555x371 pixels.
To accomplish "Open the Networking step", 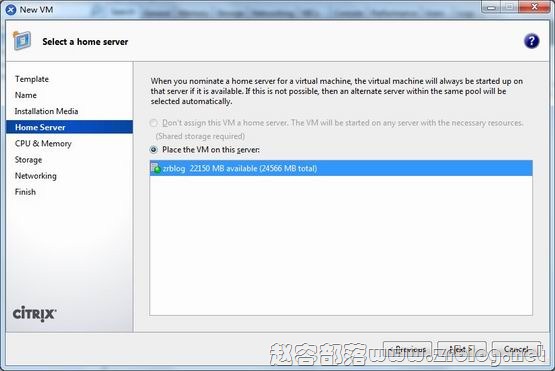I will click(35, 176).
